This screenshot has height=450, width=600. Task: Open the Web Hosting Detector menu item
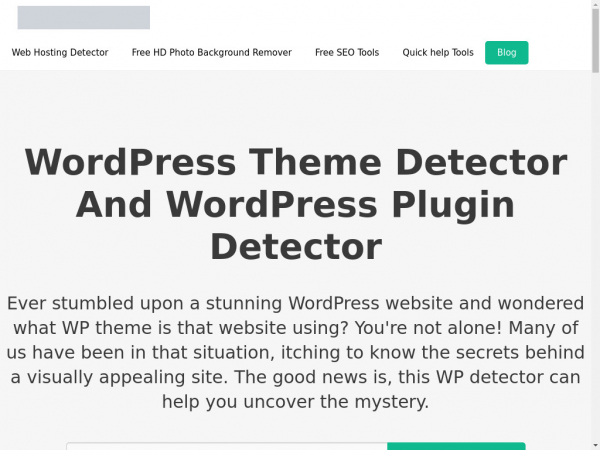pyautogui.click(x=60, y=52)
